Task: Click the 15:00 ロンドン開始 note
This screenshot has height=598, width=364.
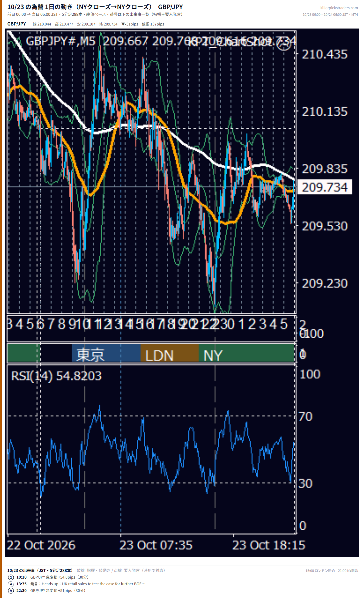Action: point(320,571)
